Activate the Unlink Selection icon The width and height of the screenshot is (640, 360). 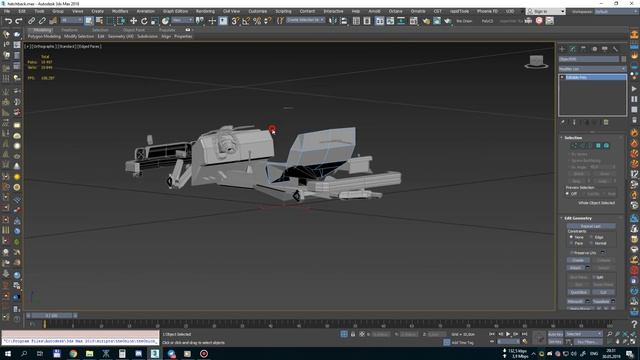(x=42, y=20)
